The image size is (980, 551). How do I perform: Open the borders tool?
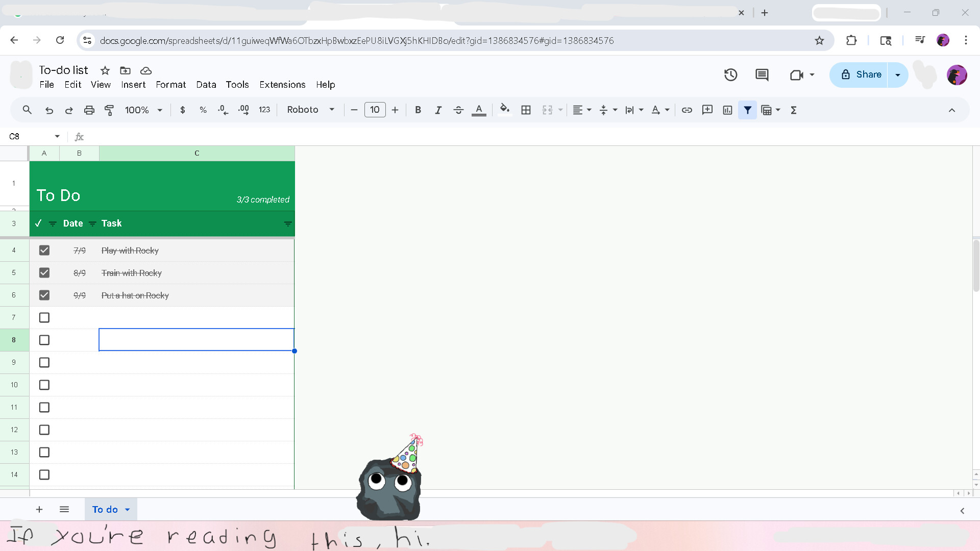[x=526, y=110]
